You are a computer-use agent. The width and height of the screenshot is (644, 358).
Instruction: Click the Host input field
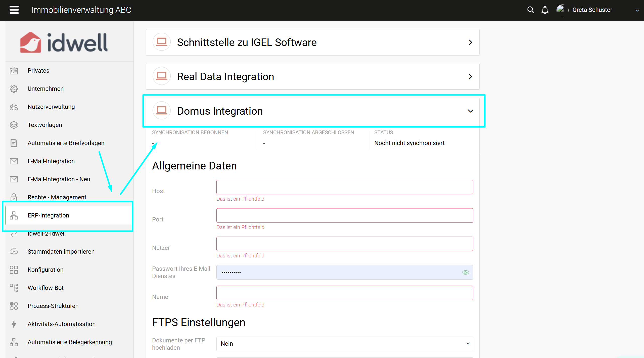point(344,187)
